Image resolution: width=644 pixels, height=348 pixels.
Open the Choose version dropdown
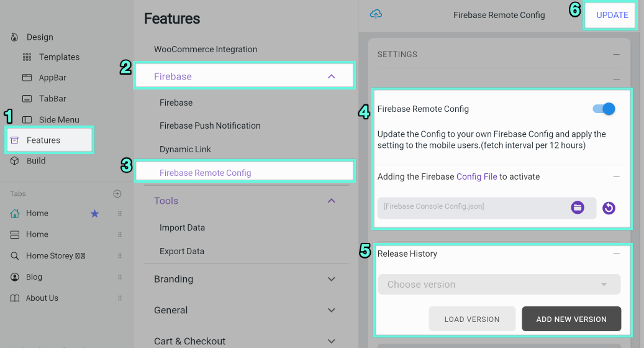(499, 285)
